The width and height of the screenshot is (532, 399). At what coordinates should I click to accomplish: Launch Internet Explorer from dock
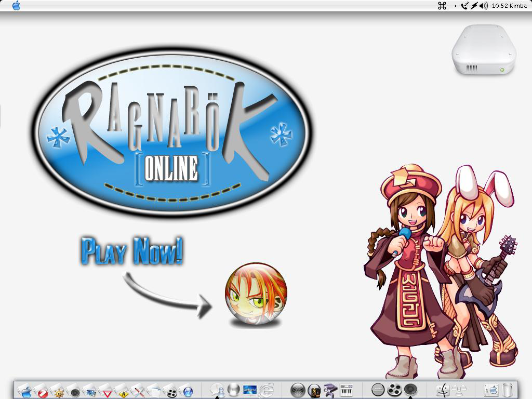267,391
